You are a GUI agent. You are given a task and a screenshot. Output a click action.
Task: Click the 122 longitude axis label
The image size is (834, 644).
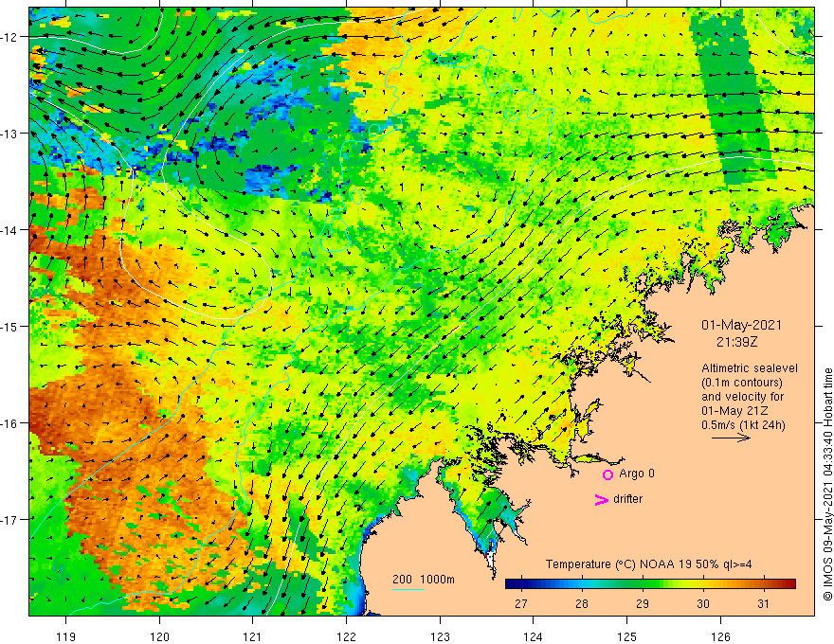pyautogui.click(x=346, y=636)
